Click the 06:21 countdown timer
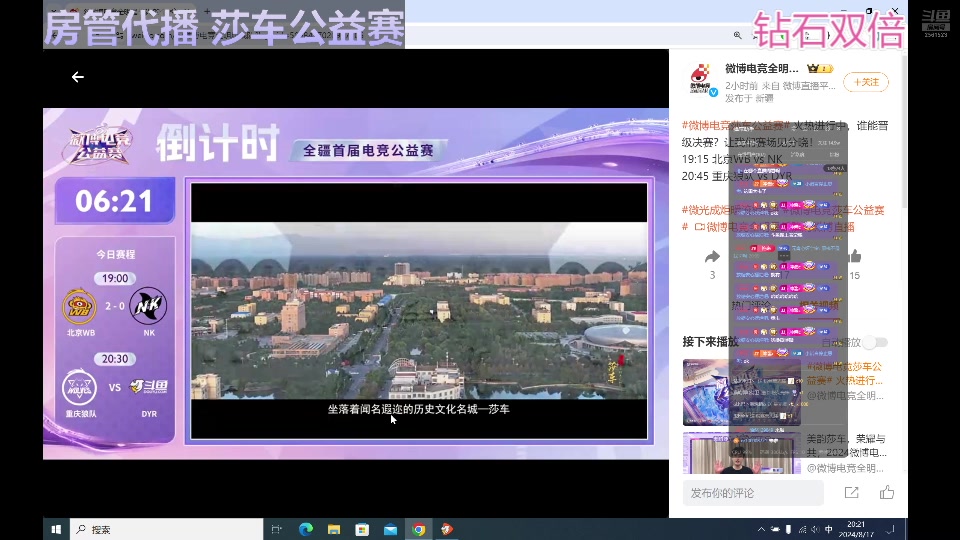This screenshot has height=540, width=960. (114, 201)
